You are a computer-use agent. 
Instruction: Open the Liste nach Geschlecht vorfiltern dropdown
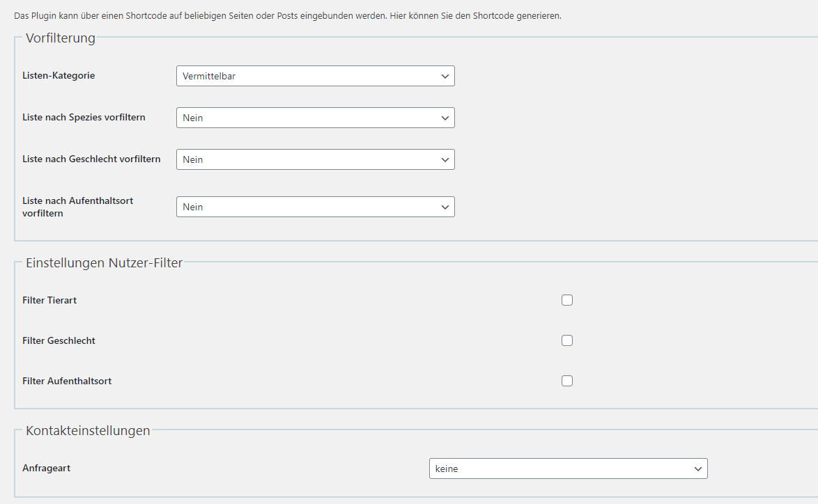click(315, 159)
